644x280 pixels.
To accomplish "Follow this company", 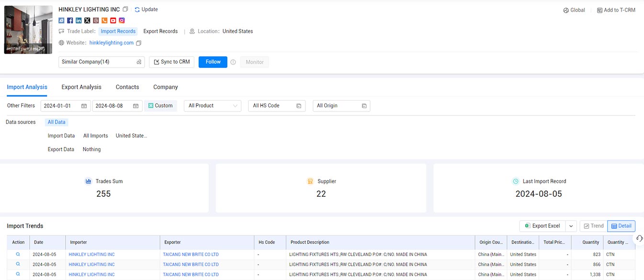I will tap(213, 62).
